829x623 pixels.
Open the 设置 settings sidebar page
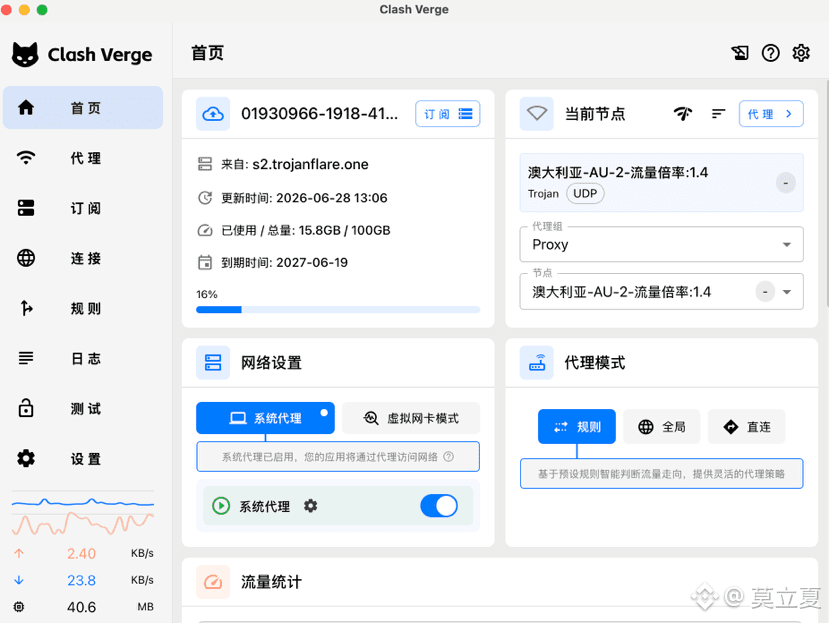(x=83, y=459)
